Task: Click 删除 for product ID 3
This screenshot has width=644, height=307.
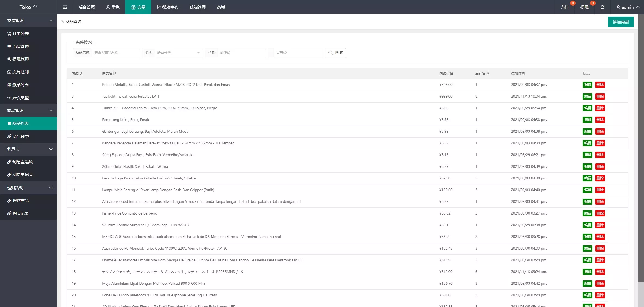Action: (x=600, y=96)
